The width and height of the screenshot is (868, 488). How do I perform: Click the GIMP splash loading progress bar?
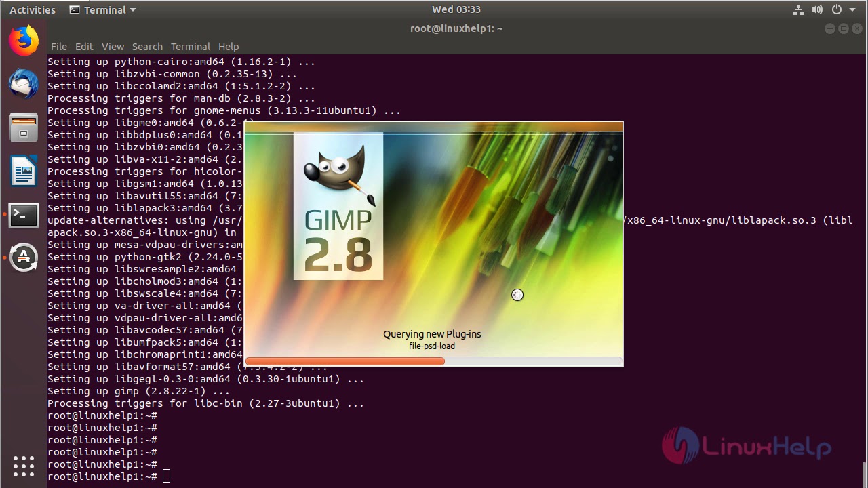click(433, 361)
